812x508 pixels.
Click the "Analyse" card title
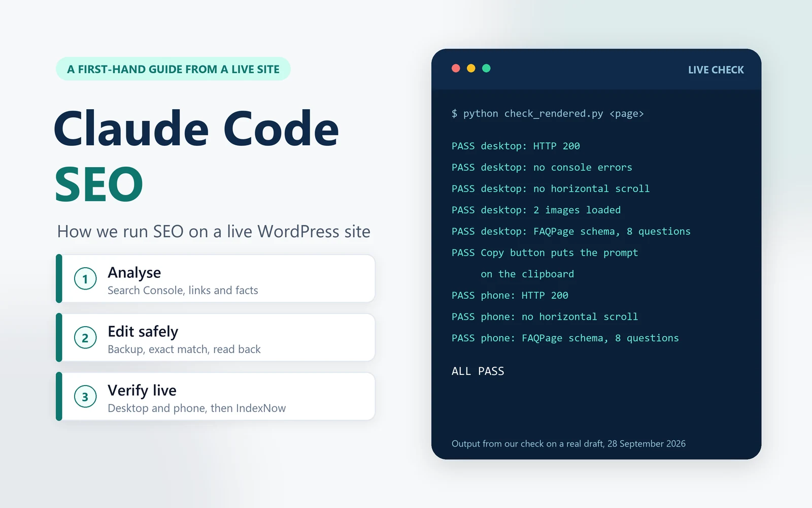point(134,273)
